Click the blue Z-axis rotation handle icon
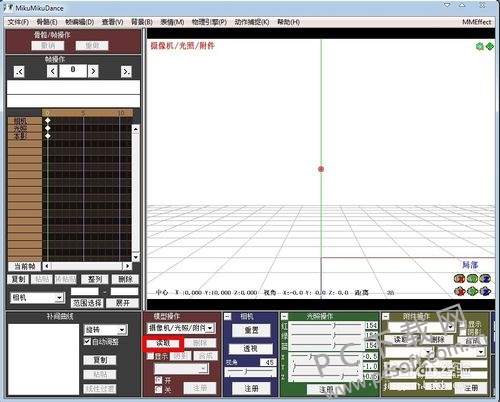Image resolution: width=500 pixels, height=402 pixels. pos(485,278)
